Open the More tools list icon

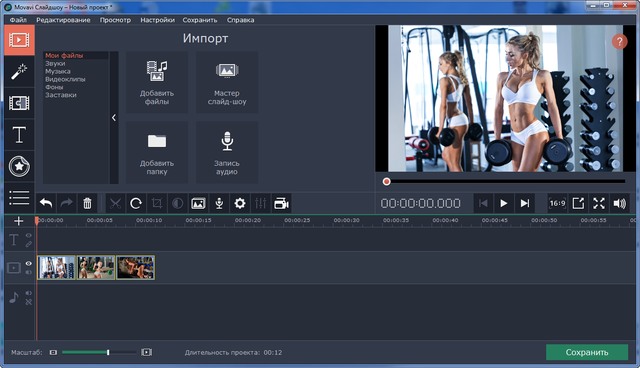(19, 198)
